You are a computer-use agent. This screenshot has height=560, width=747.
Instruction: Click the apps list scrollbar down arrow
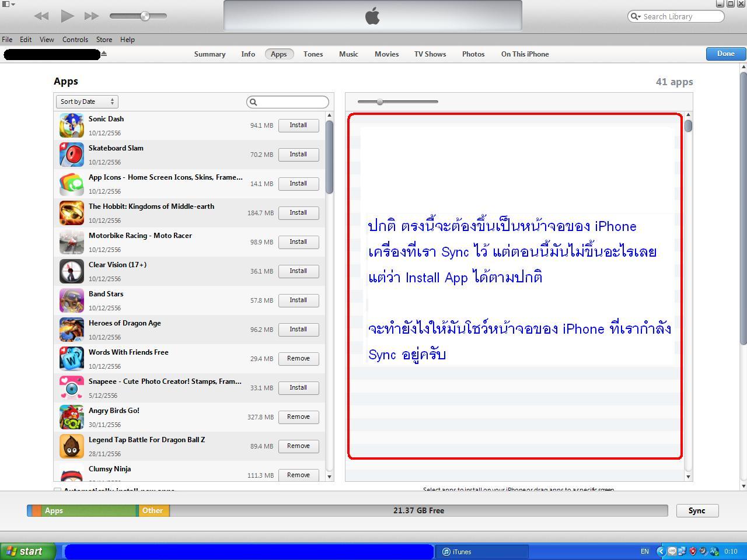[x=329, y=477]
